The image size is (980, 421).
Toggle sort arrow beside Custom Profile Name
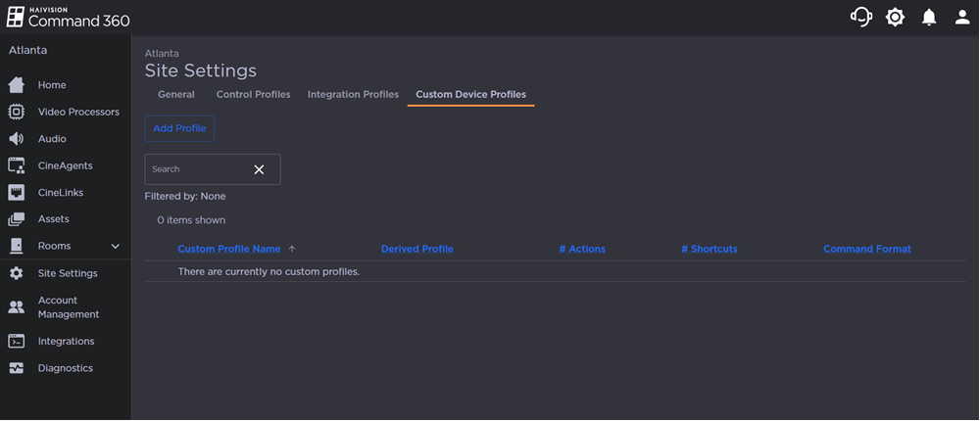click(x=292, y=249)
